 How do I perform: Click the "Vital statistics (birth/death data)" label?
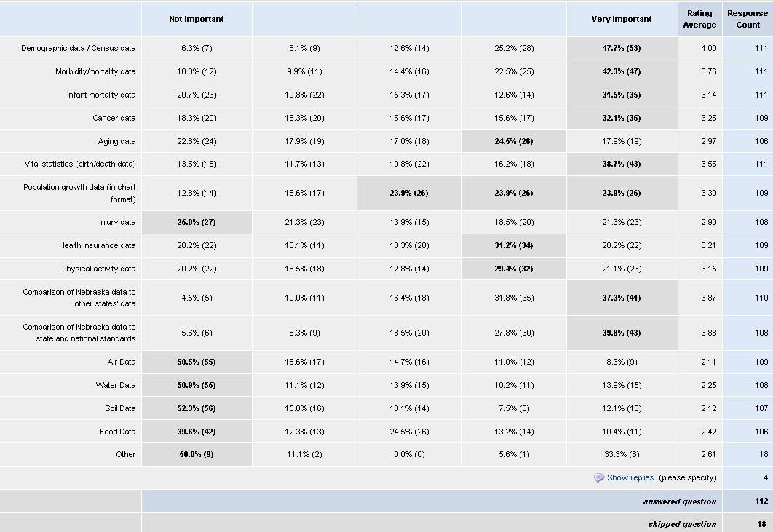coord(80,164)
